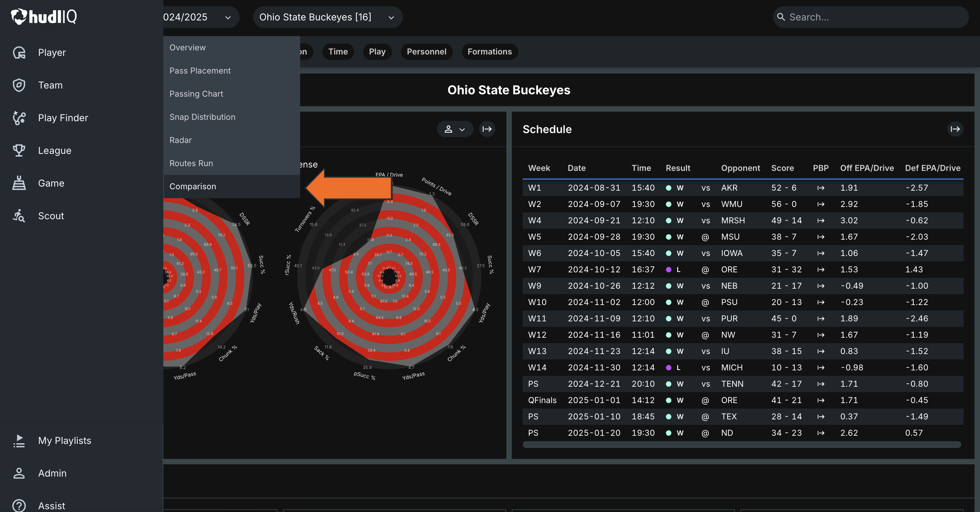The image size is (980, 512).
Task: Expand the Schedule panel arrow button
Action: (955, 129)
